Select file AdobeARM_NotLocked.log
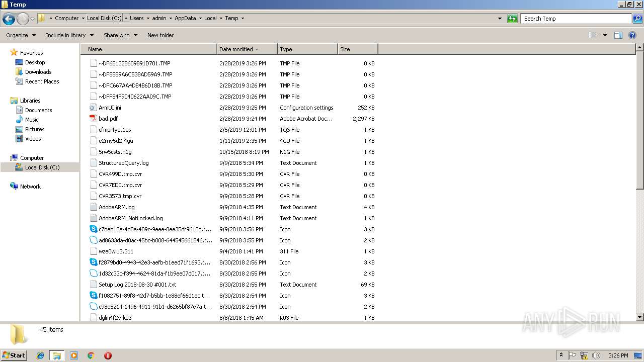The image size is (644, 362). [131, 218]
